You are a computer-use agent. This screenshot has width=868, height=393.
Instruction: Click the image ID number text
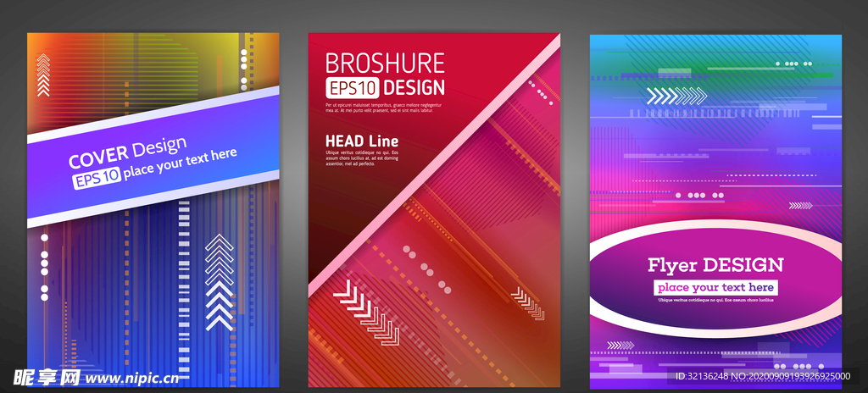[760, 376]
